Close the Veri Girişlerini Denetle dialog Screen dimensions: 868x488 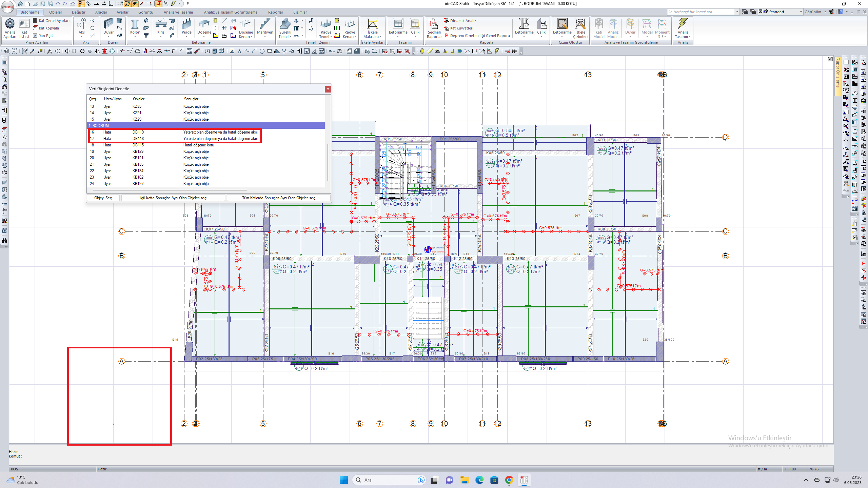(328, 89)
